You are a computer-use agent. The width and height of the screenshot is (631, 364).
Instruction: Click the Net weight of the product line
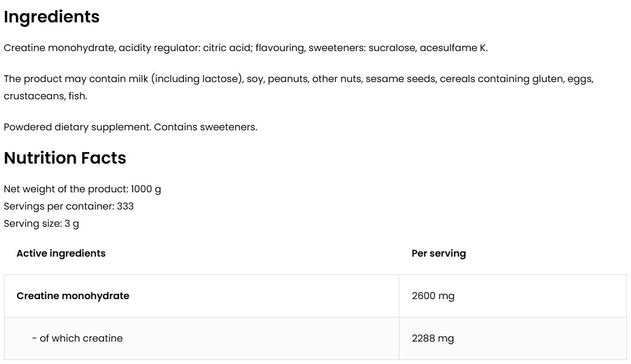point(82,189)
